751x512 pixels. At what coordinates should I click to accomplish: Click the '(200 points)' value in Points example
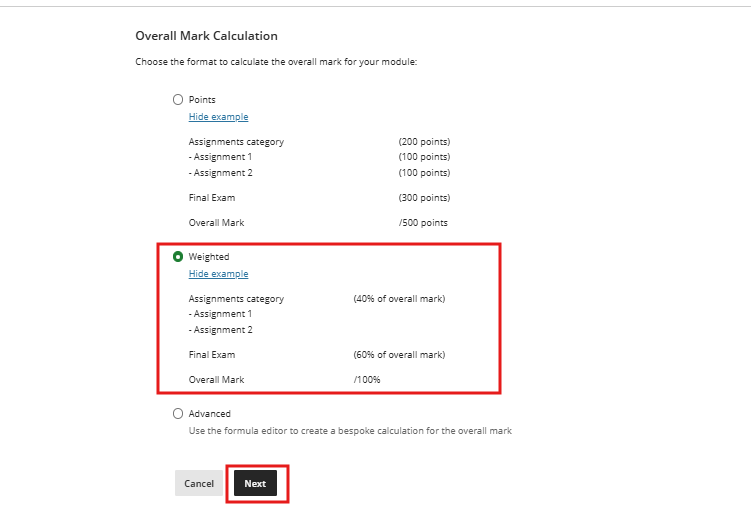pos(424,142)
